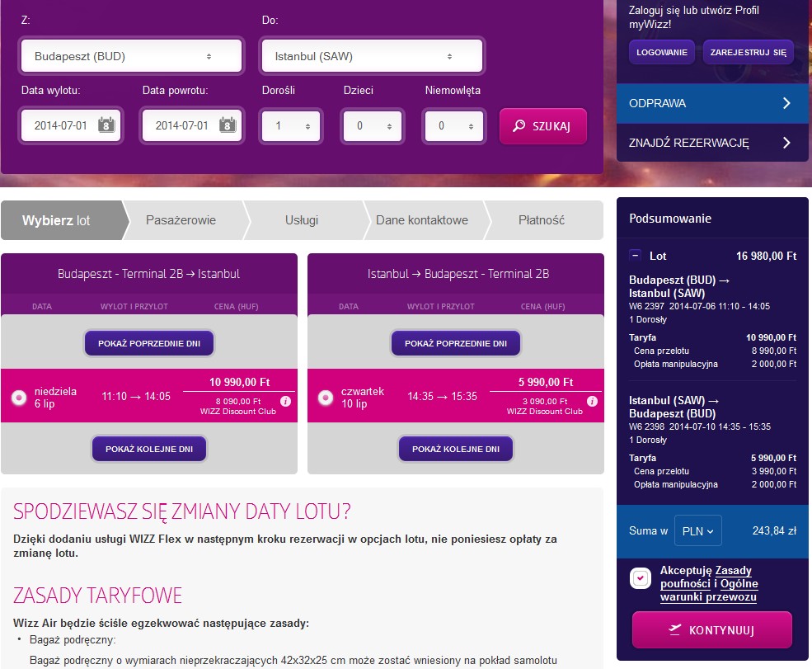This screenshot has width=812, height=669.
Task: Toggle the Akceptuję privacy policy checkbox
Action: 641,577
